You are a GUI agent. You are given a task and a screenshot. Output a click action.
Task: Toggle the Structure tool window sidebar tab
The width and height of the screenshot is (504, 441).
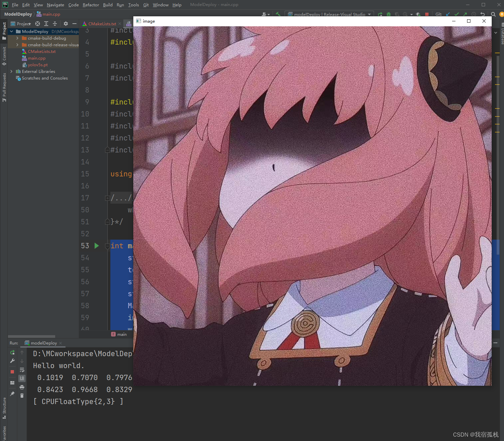pos(4,408)
